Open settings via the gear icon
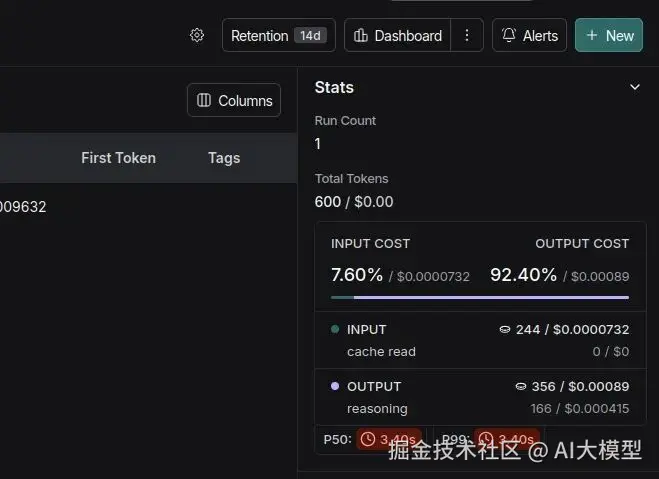The width and height of the screenshot is (659, 479). pos(197,35)
